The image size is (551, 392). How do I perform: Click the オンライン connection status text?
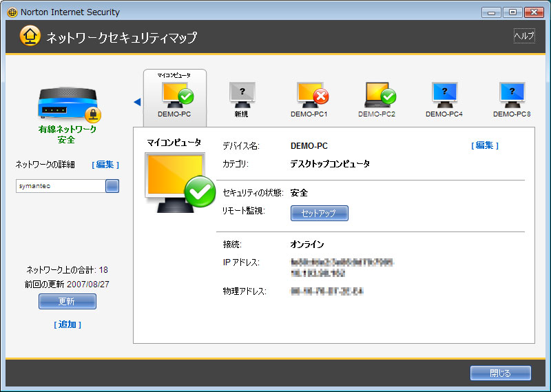pos(307,245)
